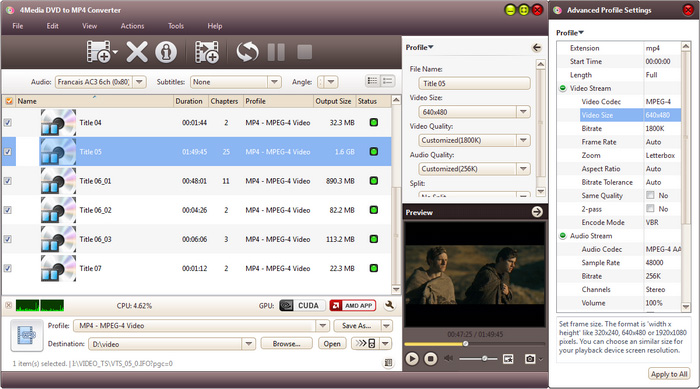This screenshot has width=700, height=389.
Task: Uncheck the Title 07 checkbox
Action: (x=8, y=268)
